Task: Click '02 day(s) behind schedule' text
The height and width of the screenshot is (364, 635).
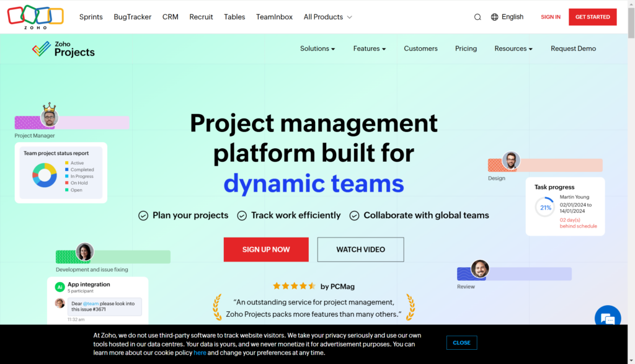Action: (579, 223)
